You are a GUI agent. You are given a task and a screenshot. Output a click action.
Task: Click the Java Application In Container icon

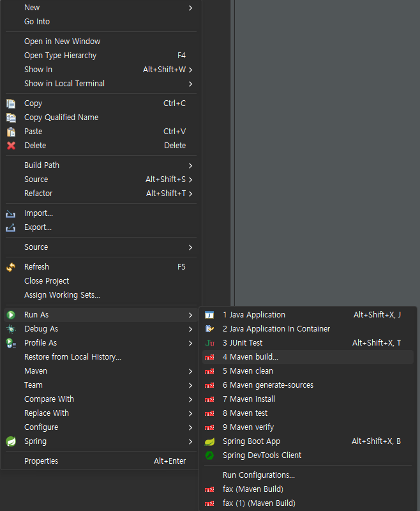click(x=209, y=329)
